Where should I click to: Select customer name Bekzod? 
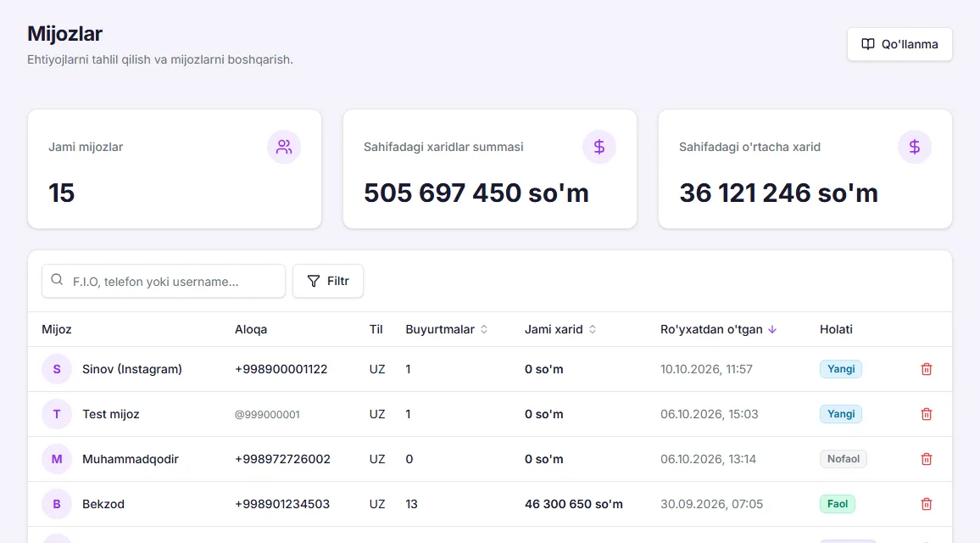pyautogui.click(x=103, y=504)
